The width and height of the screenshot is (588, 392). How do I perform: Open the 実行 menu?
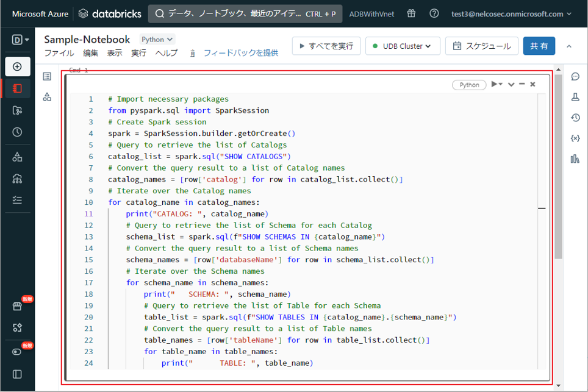pyautogui.click(x=138, y=53)
